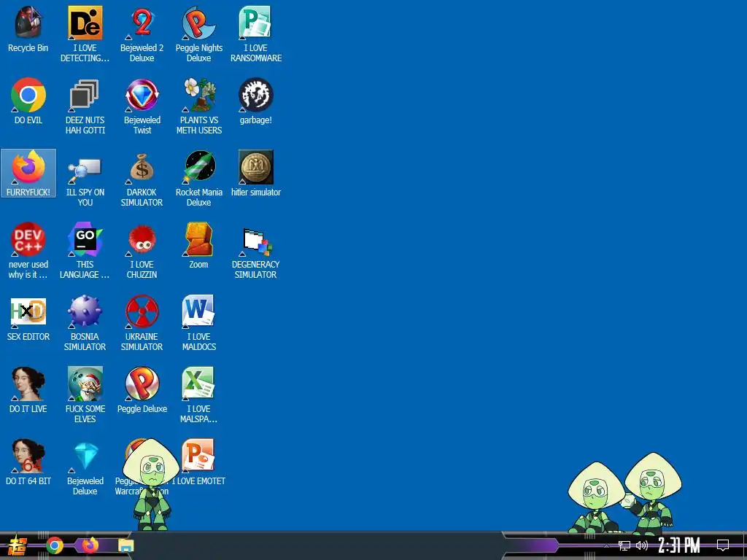Open Firefox from the taskbar
Image resolution: width=747 pixels, height=560 pixels.
(x=90, y=545)
